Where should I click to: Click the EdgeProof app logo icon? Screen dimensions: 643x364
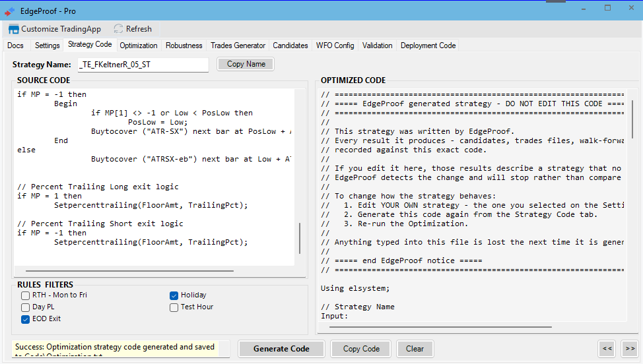[x=9, y=11]
